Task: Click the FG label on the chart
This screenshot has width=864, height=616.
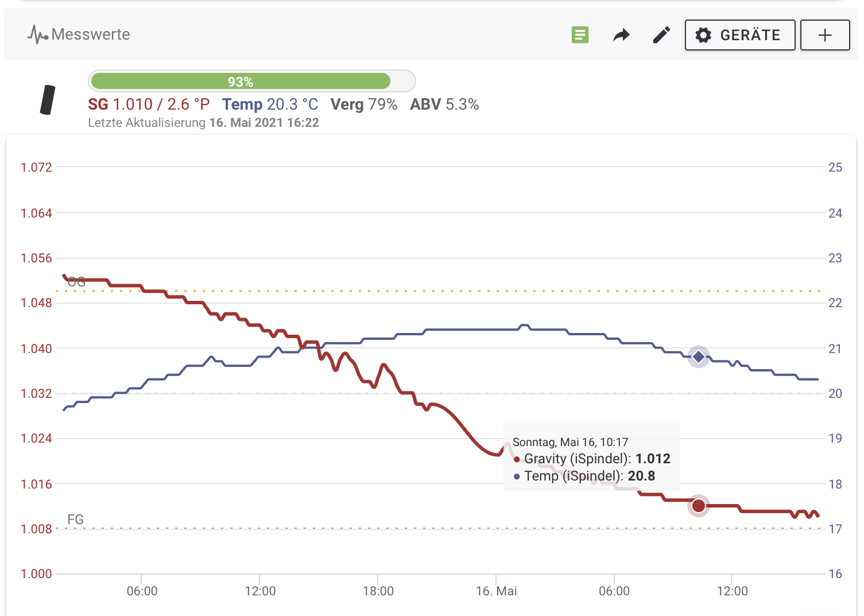Action: coord(75,520)
